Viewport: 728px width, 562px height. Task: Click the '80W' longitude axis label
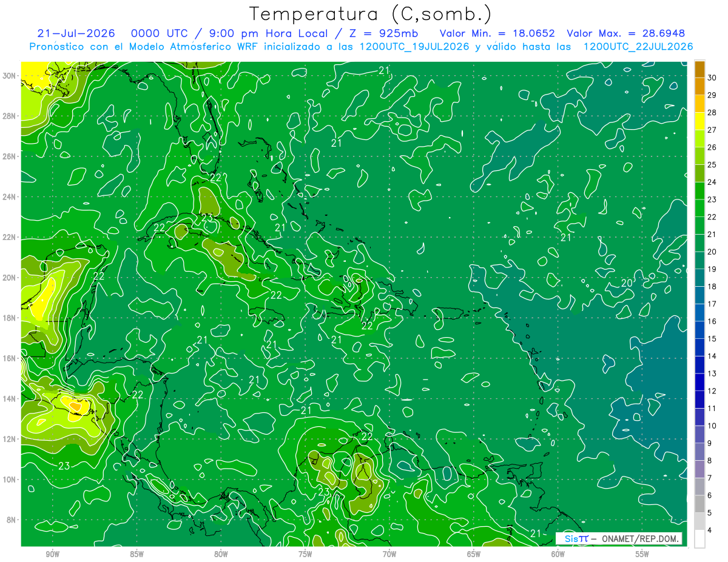click(x=221, y=554)
